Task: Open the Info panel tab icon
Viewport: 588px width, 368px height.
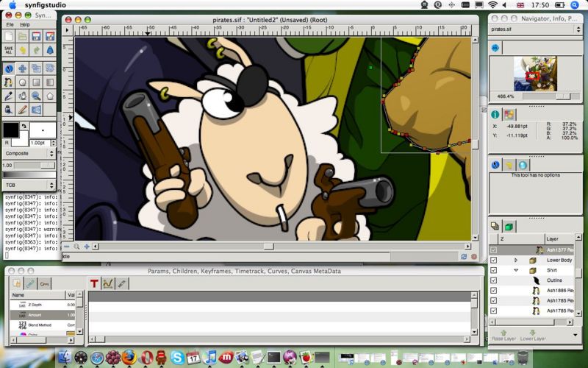Action: coord(495,115)
